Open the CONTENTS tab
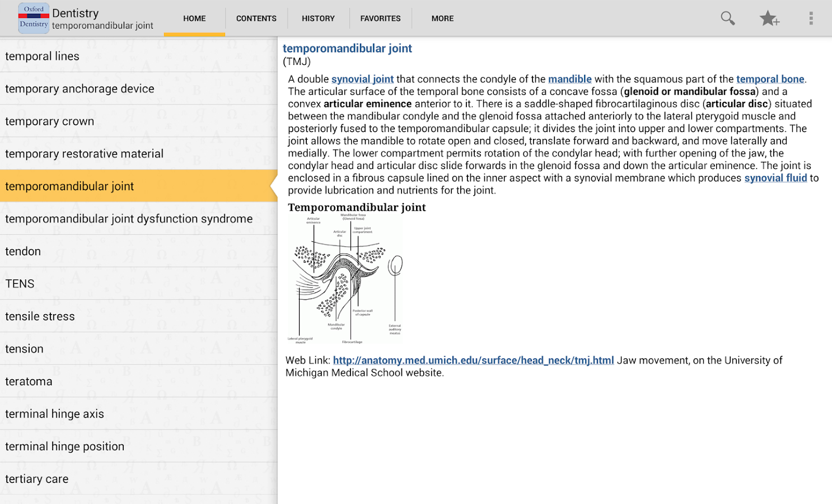The image size is (832, 504). pyautogui.click(x=256, y=18)
